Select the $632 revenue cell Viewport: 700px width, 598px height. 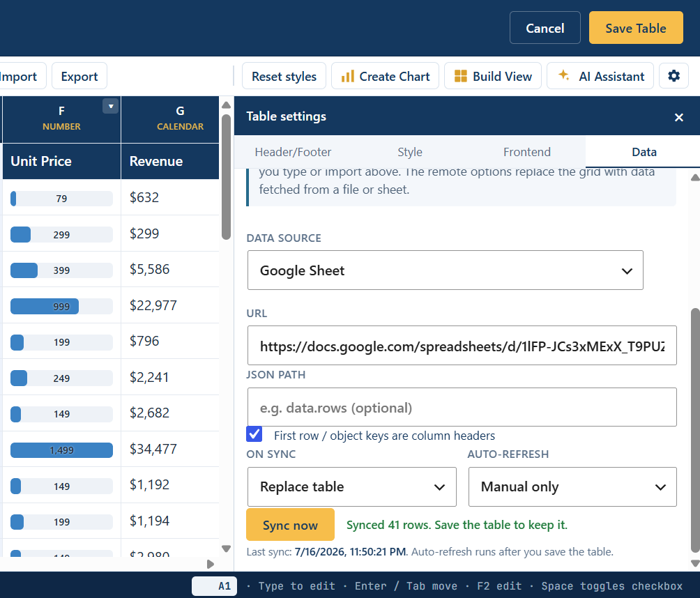pos(170,197)
